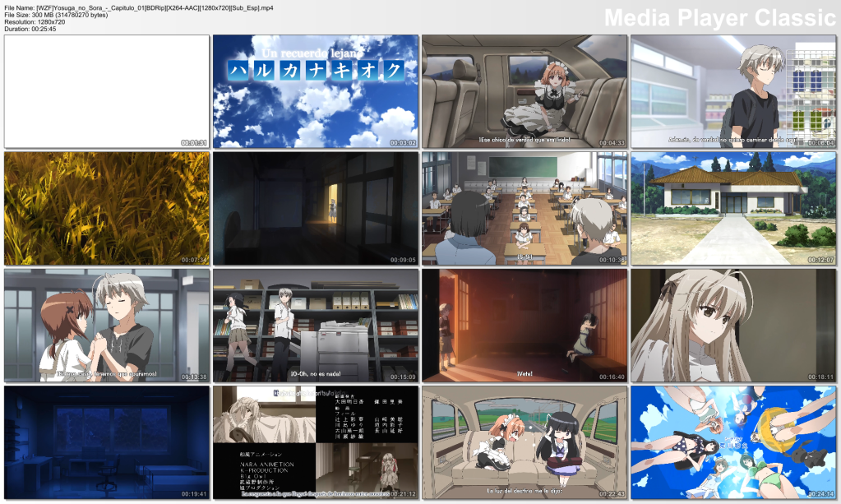Click the File Size 300 MB text

[x=56, y=15]
